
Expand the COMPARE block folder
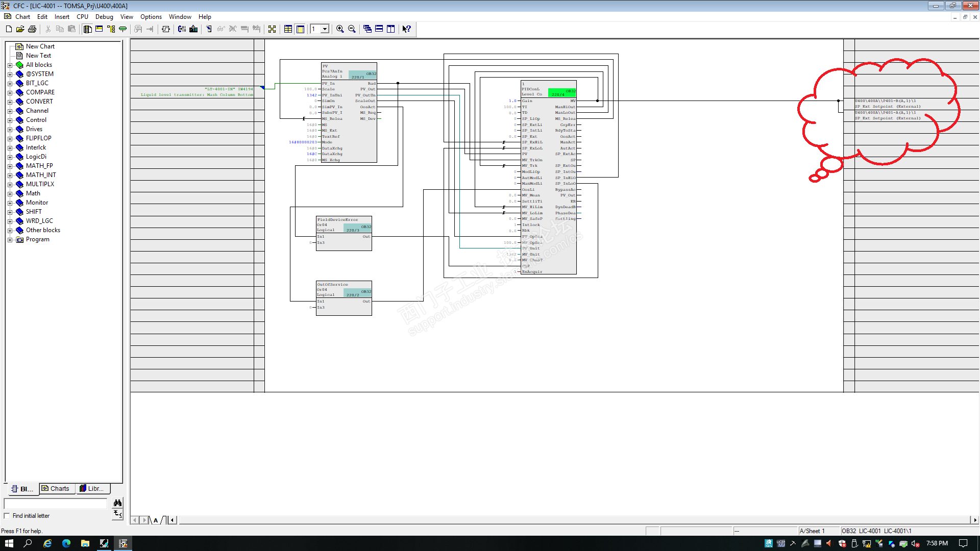(x=10, y=92)
